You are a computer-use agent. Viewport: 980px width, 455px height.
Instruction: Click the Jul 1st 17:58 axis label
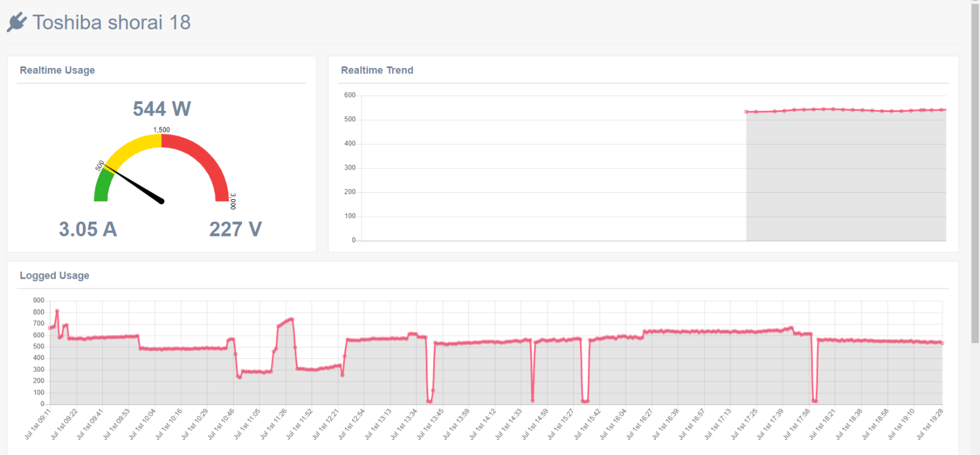tap(797, 424)
